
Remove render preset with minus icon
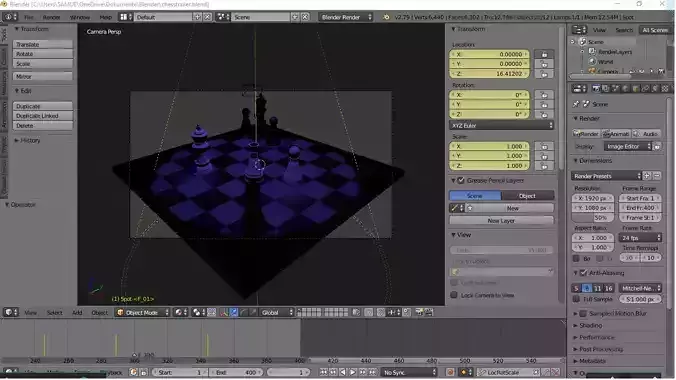pyautogui.click(x=657, y=176)
